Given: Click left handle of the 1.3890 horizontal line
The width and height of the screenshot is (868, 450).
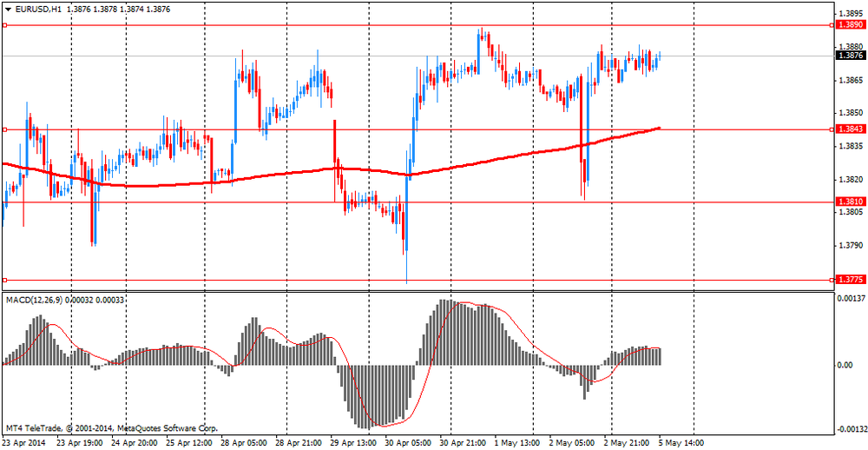Looking at the screenshot, I should pyautogui.click(x=5, y=25).
